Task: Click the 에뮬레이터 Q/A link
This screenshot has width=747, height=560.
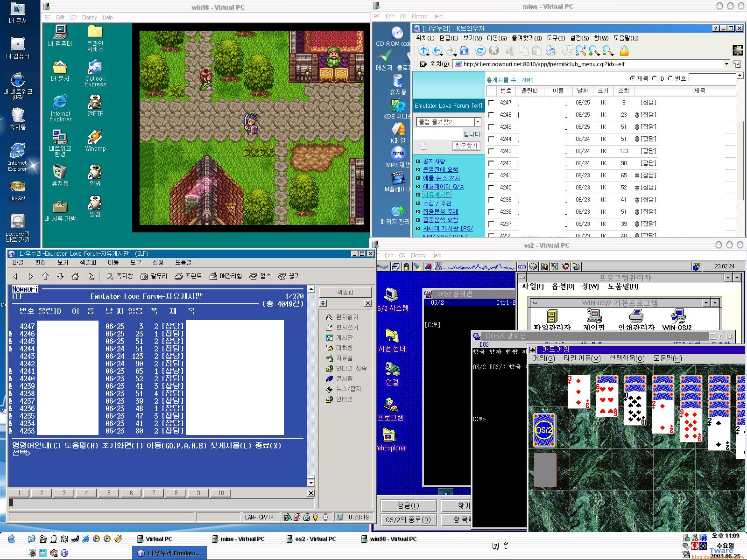Action: (443, 186)
